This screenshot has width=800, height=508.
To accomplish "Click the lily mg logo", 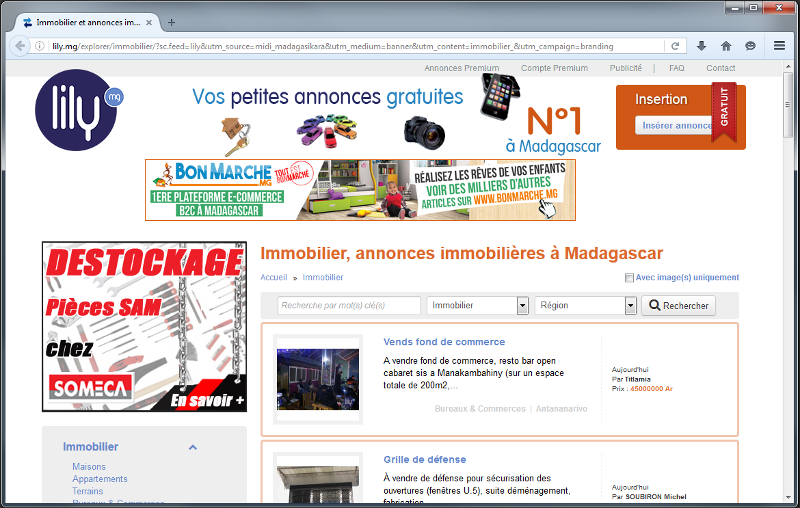I will 79,110.
